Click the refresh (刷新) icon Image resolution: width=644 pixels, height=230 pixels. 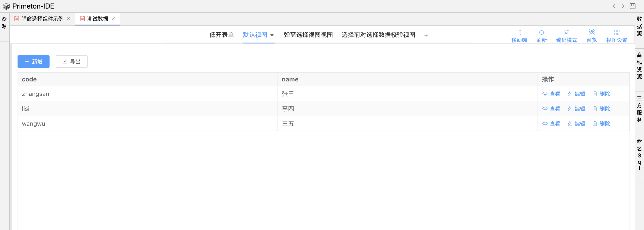541,33
